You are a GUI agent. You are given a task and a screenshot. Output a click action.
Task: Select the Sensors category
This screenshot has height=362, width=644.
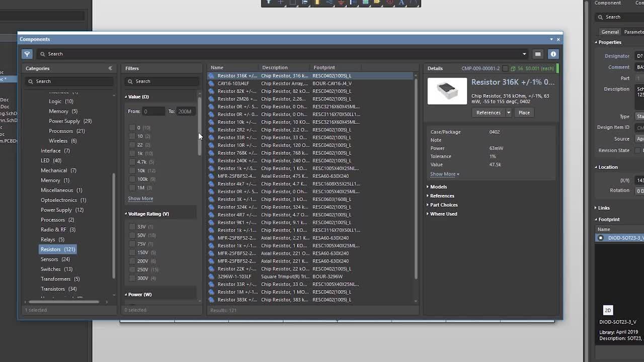coord(49,259)
